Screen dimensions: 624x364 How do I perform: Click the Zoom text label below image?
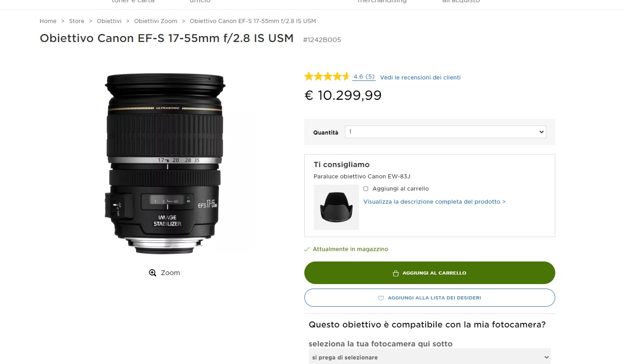click(x=170, y=273)
